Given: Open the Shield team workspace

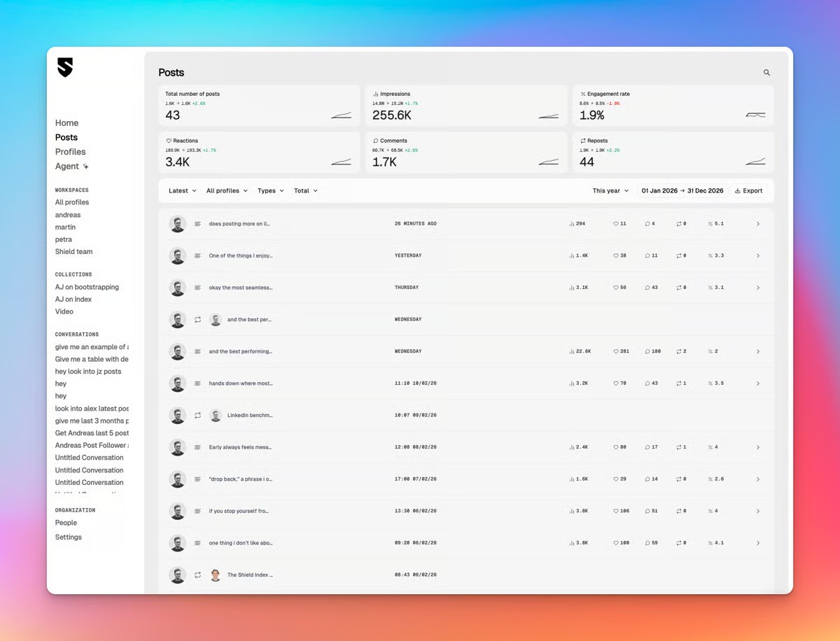Looking at the screenshot, I should (x=74, y=252).
